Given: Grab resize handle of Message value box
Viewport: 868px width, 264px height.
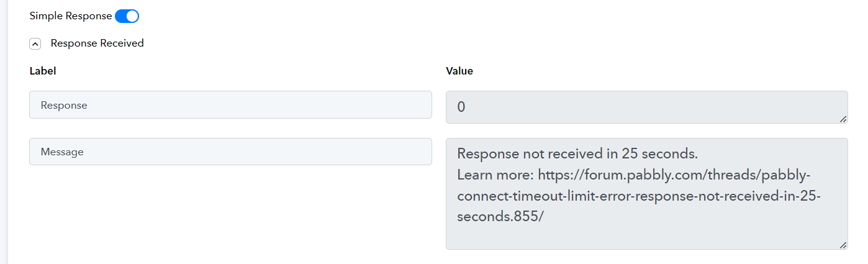Looking at the screenshot, I should pos(843,245).
